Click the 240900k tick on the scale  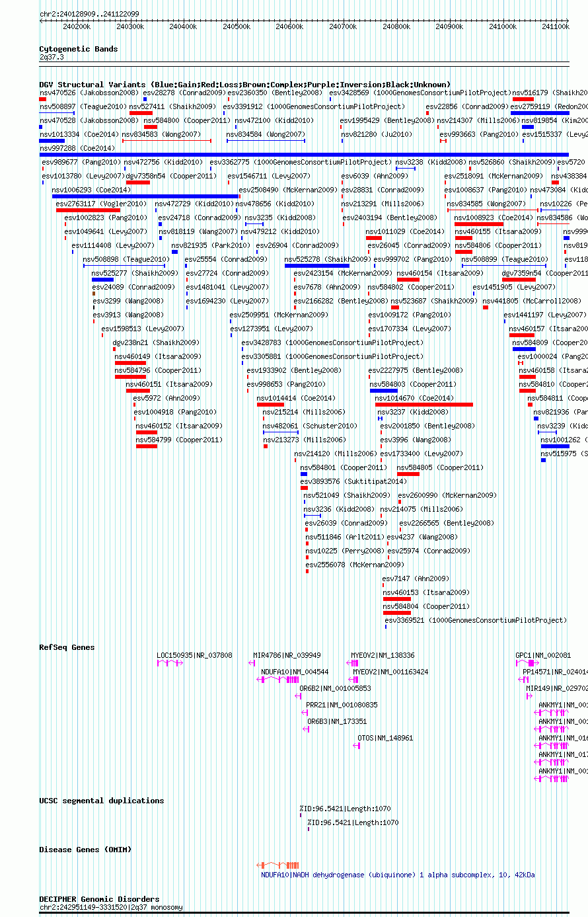449,26
